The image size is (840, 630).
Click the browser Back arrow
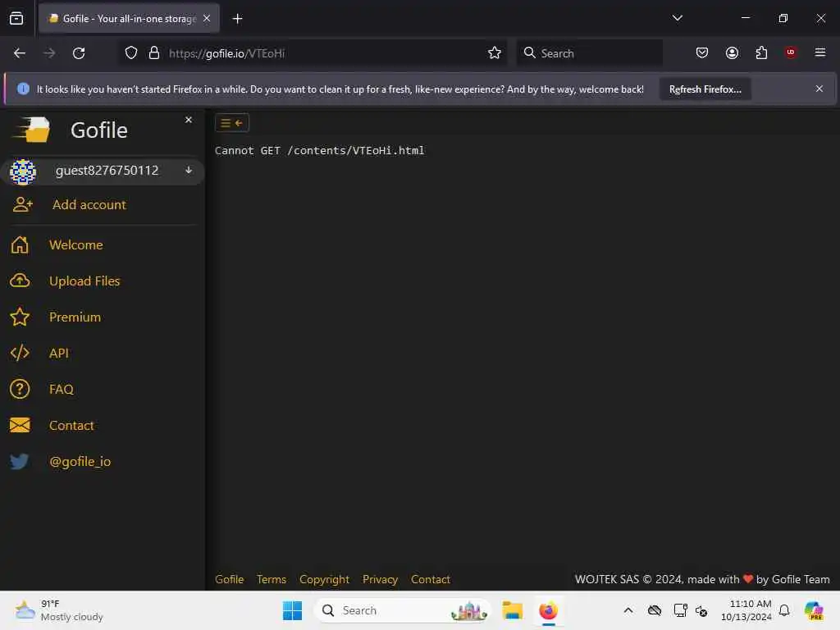(x=20, y=53)
